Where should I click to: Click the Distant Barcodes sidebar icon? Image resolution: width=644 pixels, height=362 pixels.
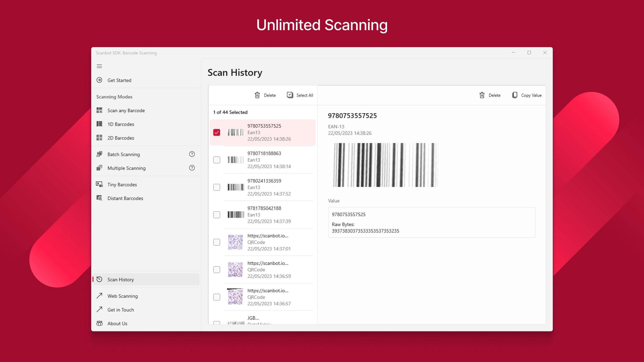pyautogui.click(x=99, y=198)
